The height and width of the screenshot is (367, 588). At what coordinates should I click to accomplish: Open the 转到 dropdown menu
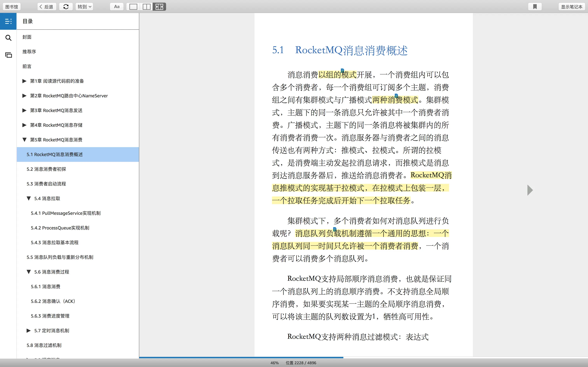84,7
